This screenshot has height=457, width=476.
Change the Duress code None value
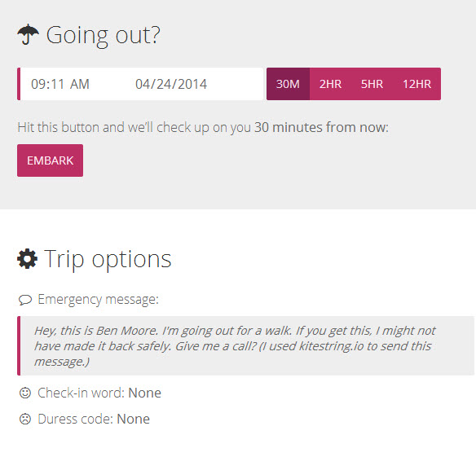coord(134,419)
